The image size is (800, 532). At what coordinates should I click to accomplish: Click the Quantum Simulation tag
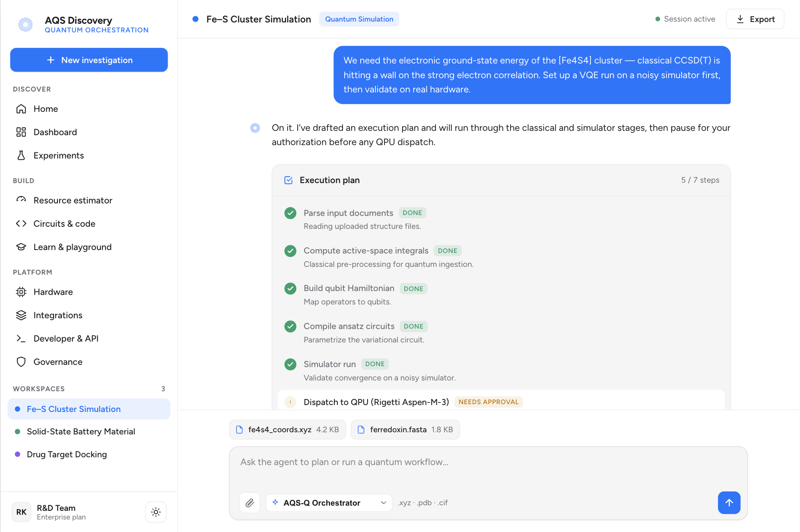tap(359, 19)
